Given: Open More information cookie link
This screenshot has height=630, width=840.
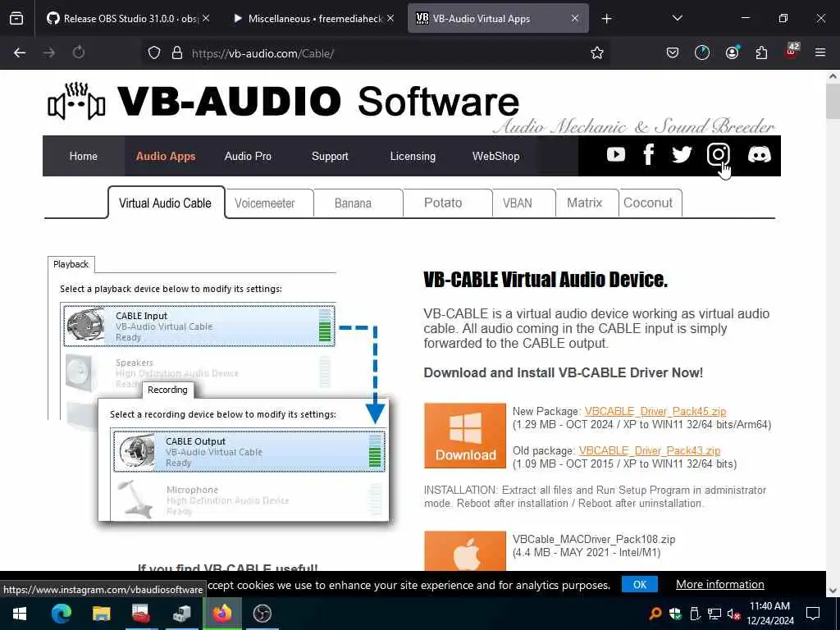Looking at the screenshot, I should 720,584.
